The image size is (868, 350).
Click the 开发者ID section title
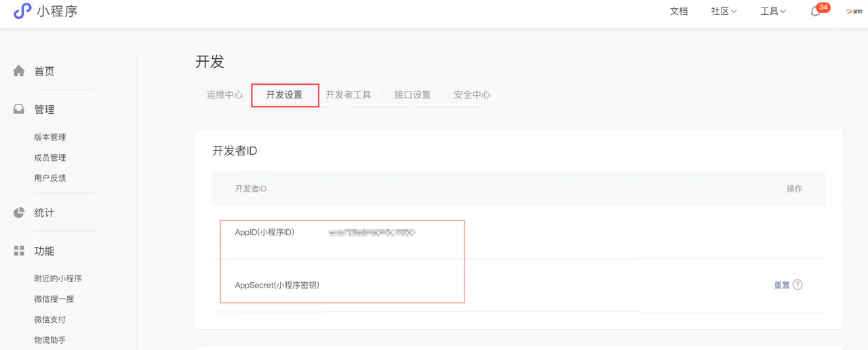(235, 151)
